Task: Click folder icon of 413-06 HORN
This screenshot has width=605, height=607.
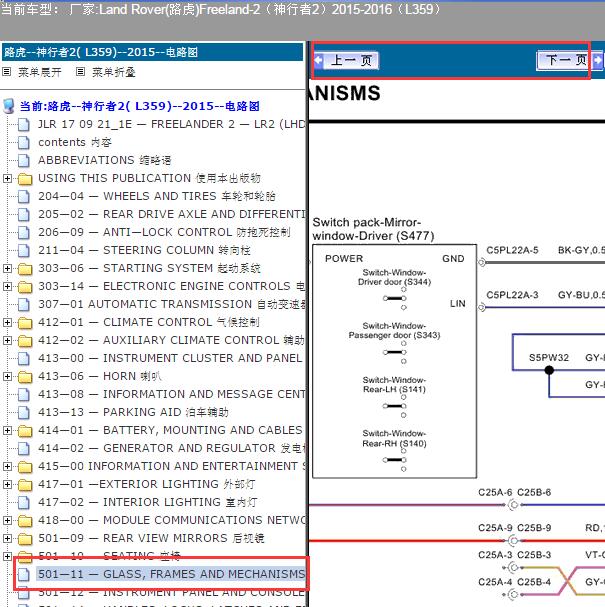Action: pos(25,377)
